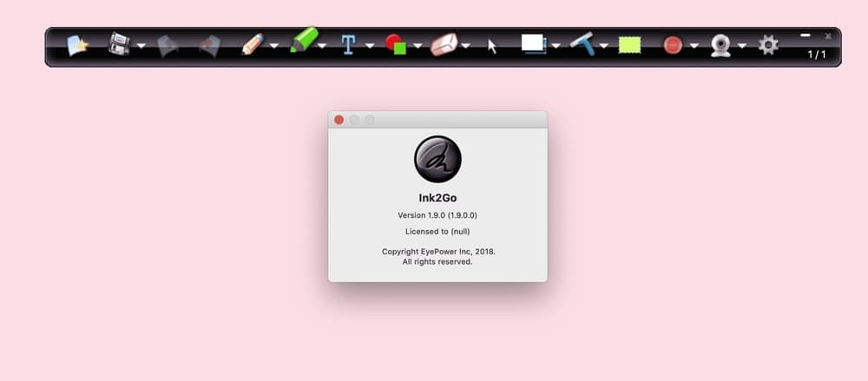Open the pencil tool options dropdown
868x381 pixels.
click(274, 46)
